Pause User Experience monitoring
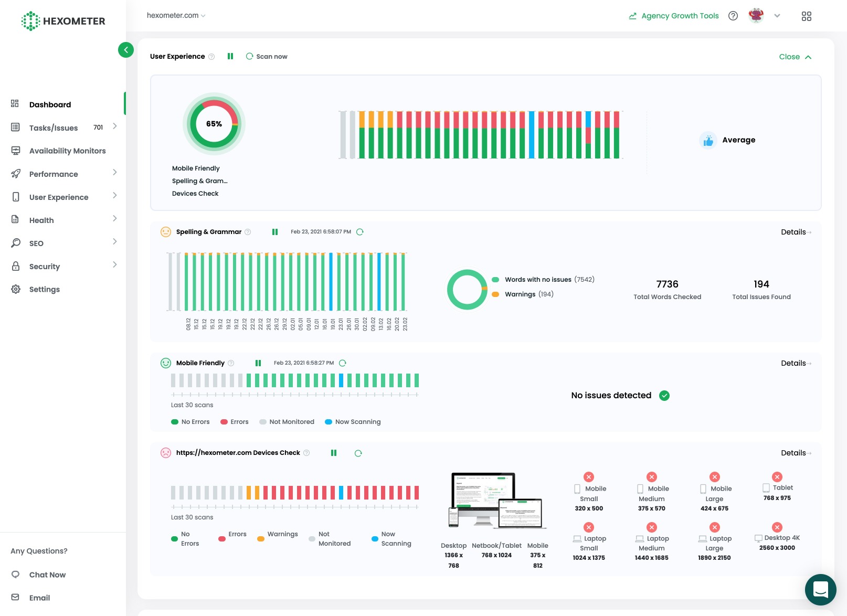The width and height of the screenshot is (847, 616). tap(230, 56)
